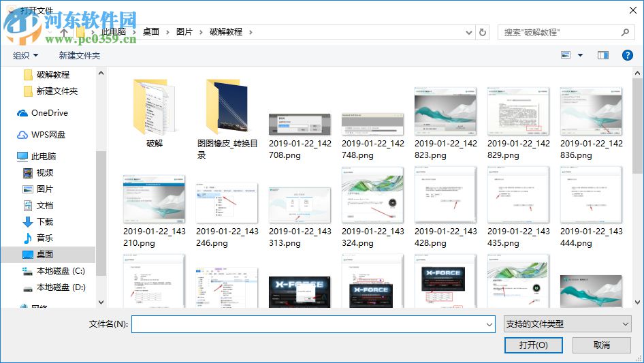Screen dimensions: 644x363
Task: Open the view options dropdown arrow
Action: 580,55
